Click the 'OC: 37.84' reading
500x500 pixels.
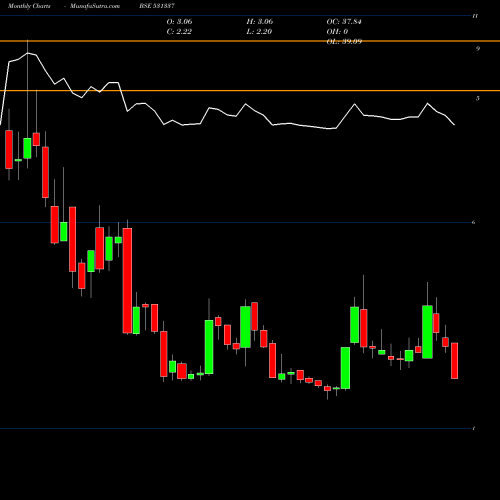click(x=344, y=22)
